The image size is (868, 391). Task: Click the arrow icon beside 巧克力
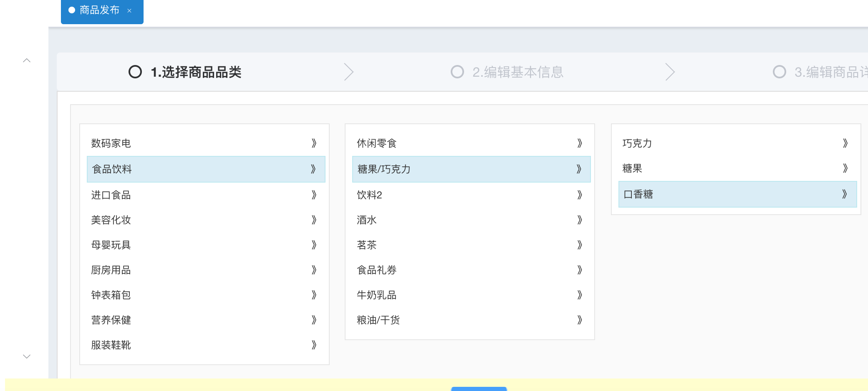(x=845, y=143)
